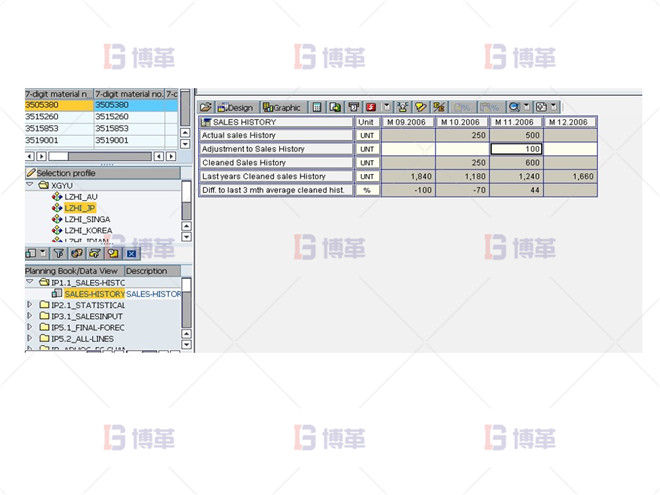Viewport: 660px width, 495px height.
Task: Click the Adjustment cell for M 11.2006
Action: pyautogui.click(x=517, y=149)
